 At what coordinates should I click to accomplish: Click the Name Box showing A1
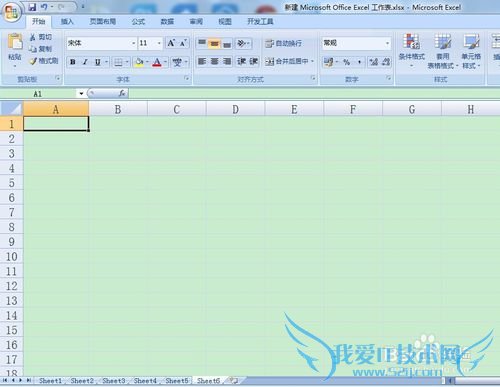38,94
